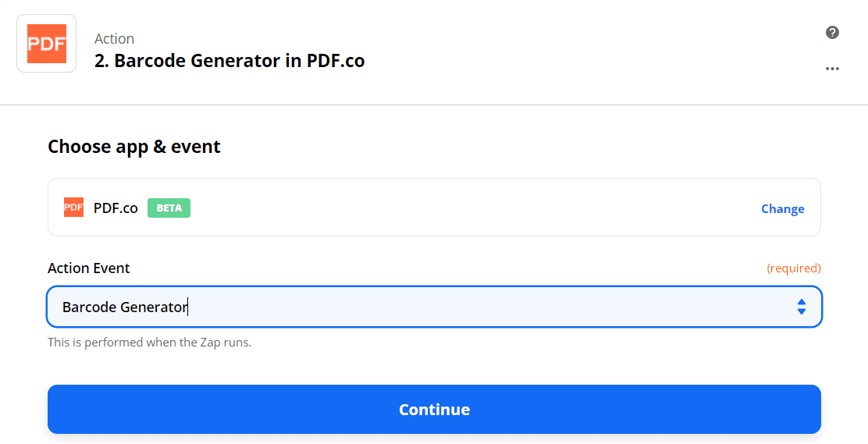The height and width of the screenshot is (444, 868).
Task: Click the green BETA badge
Action: point(169,208)
